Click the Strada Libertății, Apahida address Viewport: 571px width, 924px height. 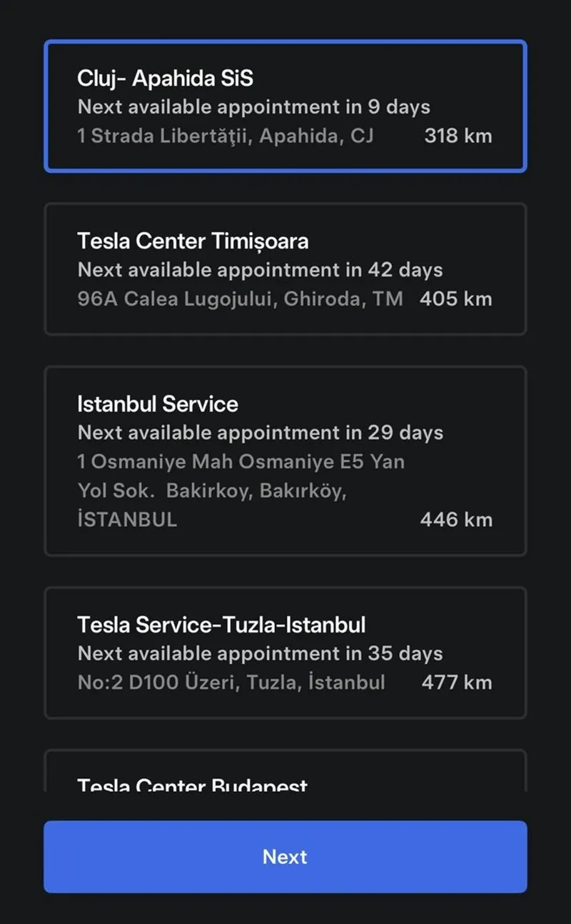pyautogui.click(x=226, y=136)
